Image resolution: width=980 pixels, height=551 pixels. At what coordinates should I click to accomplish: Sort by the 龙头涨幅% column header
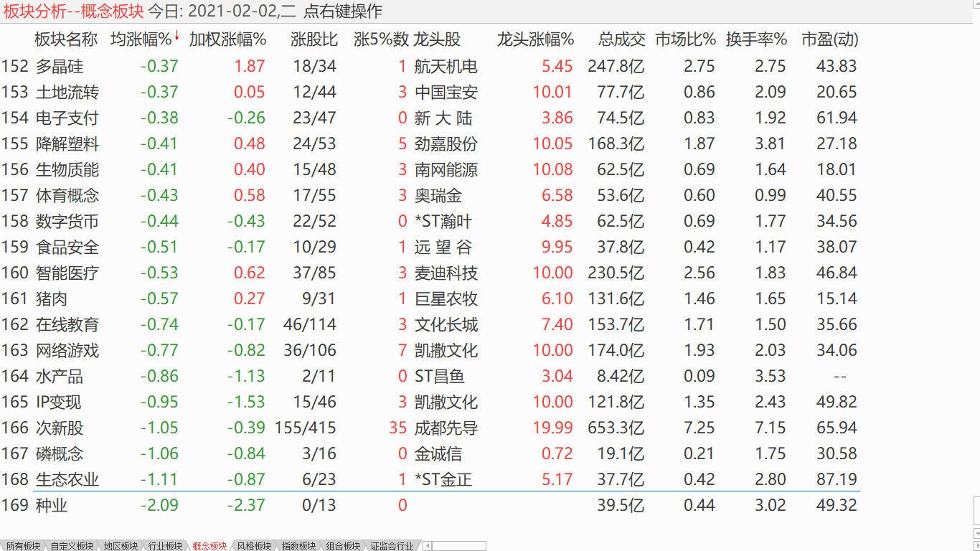pos(535,39)
